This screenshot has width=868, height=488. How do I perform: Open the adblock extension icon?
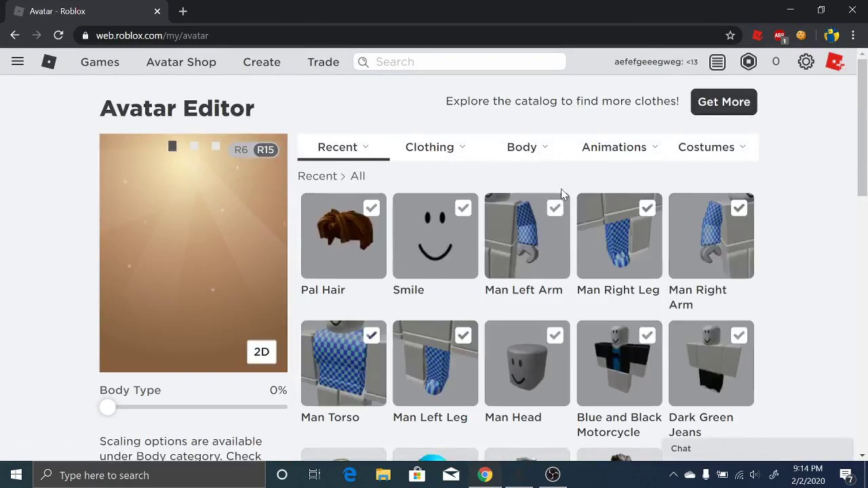pyautogui.click(x=780, y=36)
